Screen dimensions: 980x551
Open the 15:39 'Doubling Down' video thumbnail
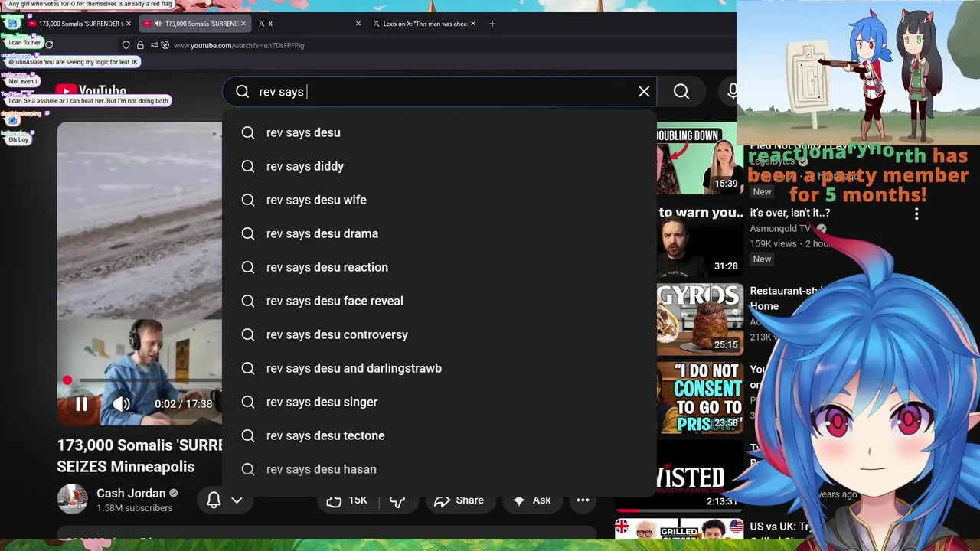[700, 158]
